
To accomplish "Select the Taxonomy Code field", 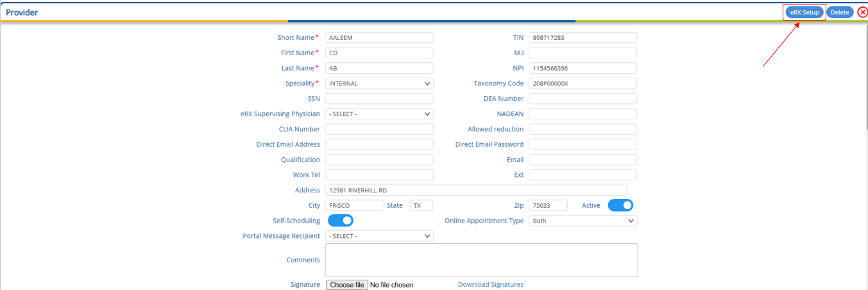I will tap(583, 83).
